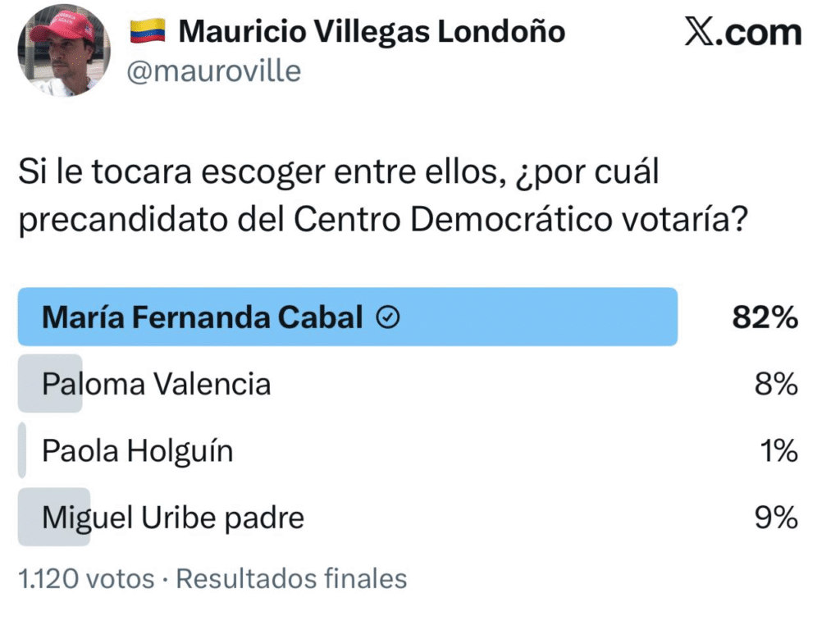Click the @mauroville handle
This screenshot has width=840, height=630.
212,71
